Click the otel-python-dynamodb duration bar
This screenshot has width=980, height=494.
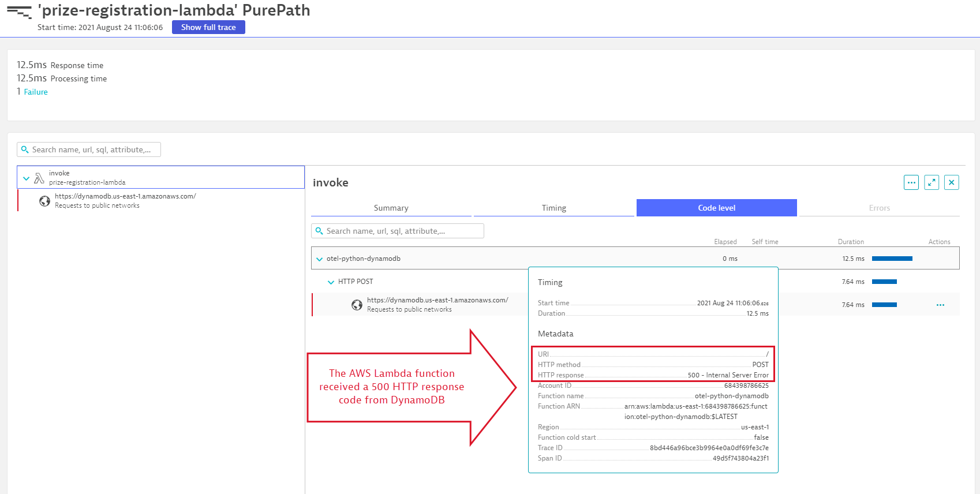(x=892, y=259)
